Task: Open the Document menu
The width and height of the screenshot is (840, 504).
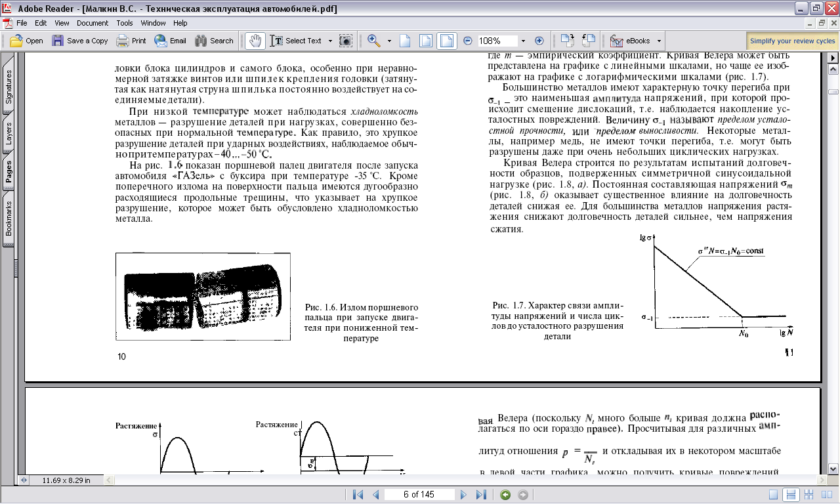Action: [93, 23]
